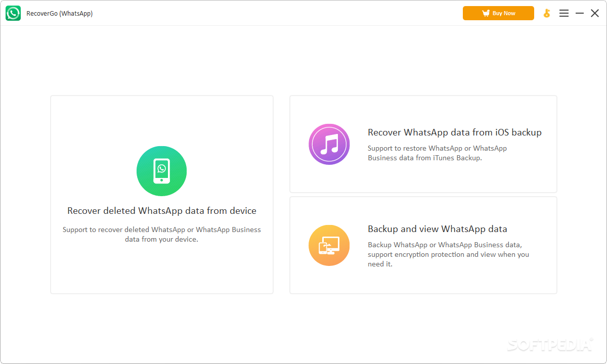607x364 pixels.
Task: Open the key registration icon
Action: tap(547, 13)
